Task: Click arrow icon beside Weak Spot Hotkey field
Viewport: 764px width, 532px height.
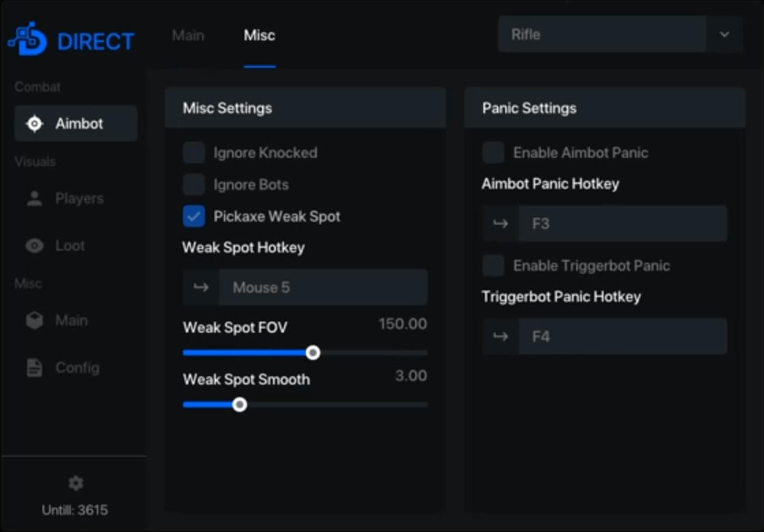Action: point(201,288)
